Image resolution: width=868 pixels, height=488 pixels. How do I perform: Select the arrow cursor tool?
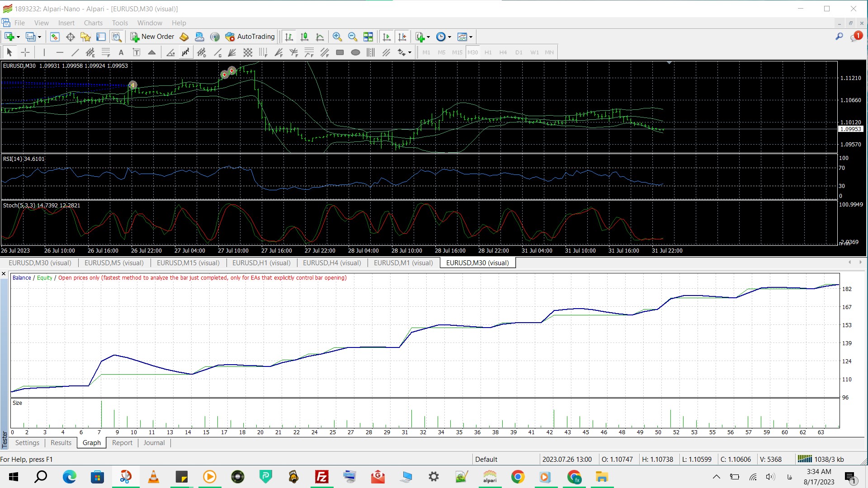9,52
